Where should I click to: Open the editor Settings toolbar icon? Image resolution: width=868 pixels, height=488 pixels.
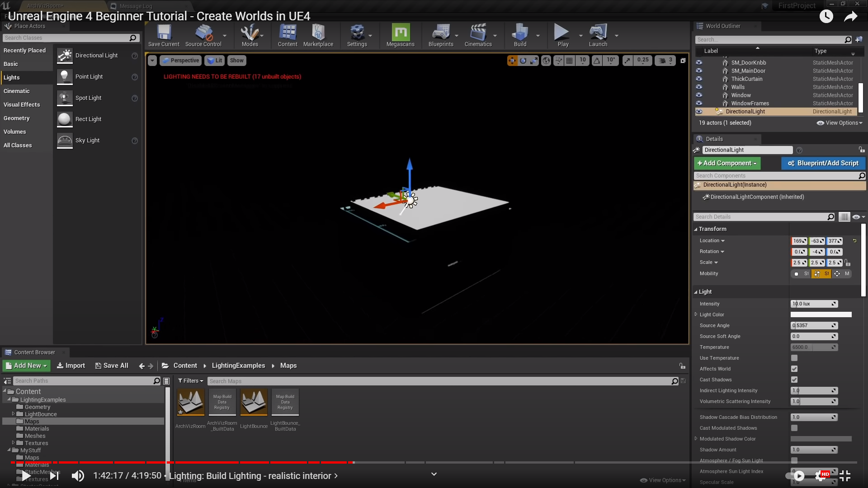tap(357, 33)
